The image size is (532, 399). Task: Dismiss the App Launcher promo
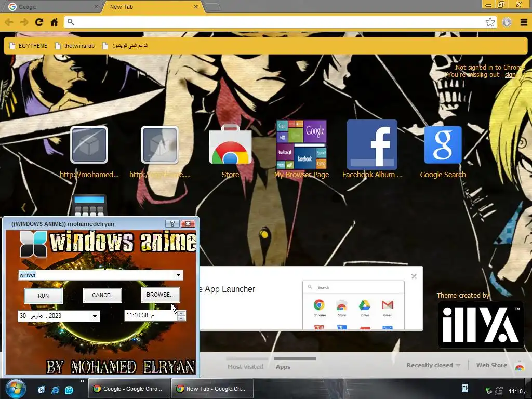coord(414,276)
